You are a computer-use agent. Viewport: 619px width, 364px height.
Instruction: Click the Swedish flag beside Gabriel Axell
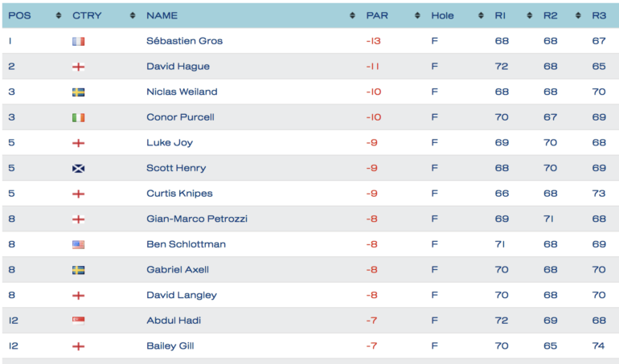click(78, 270)
